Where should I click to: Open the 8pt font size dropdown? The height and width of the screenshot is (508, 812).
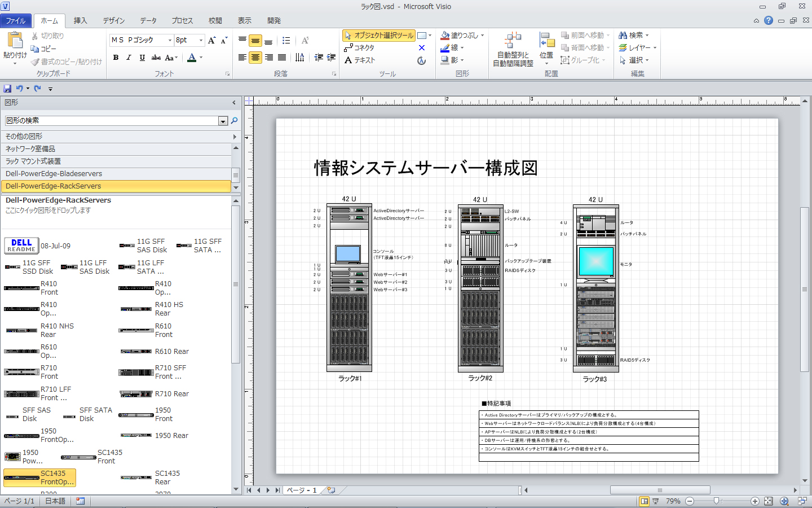201,40
